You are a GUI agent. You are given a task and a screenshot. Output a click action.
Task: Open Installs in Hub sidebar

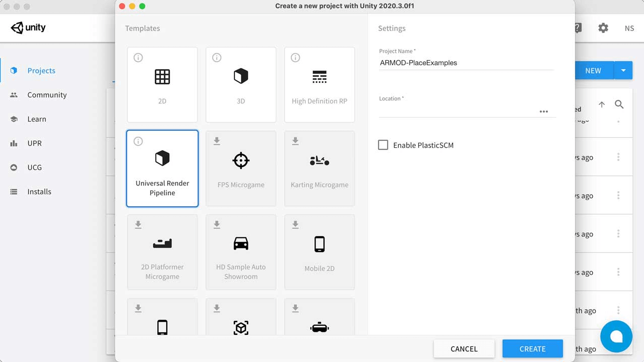click(39, 192)
